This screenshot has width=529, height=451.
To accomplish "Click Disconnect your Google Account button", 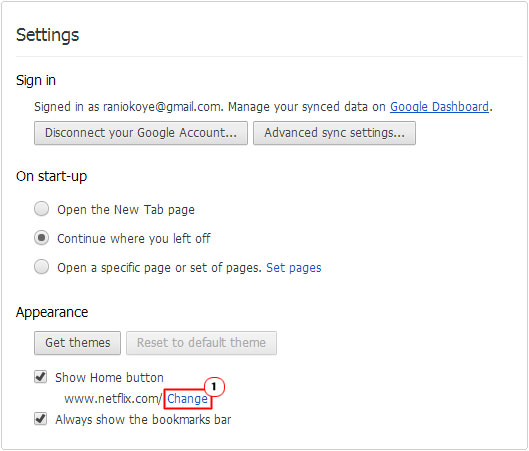I will tap(141, 133).
